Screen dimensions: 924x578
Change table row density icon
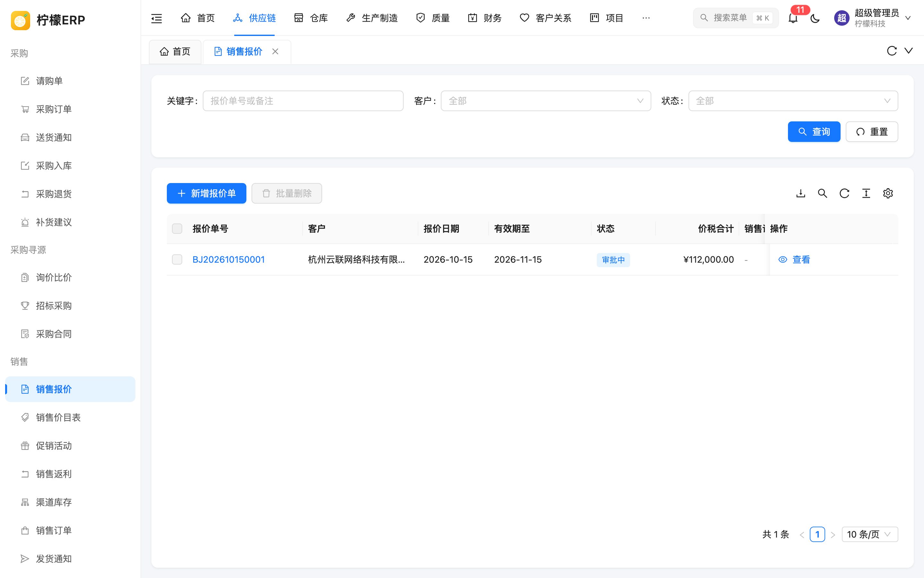(x=866, y=193)
